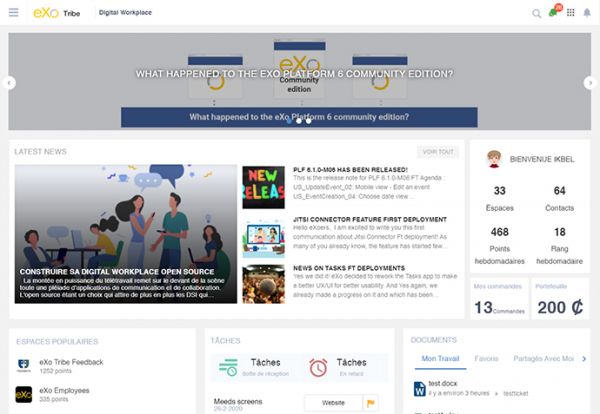Image resolution: width=600 pixels, height=414 pixels.
Task: Open testticket folder link
Action: [515, 393]
